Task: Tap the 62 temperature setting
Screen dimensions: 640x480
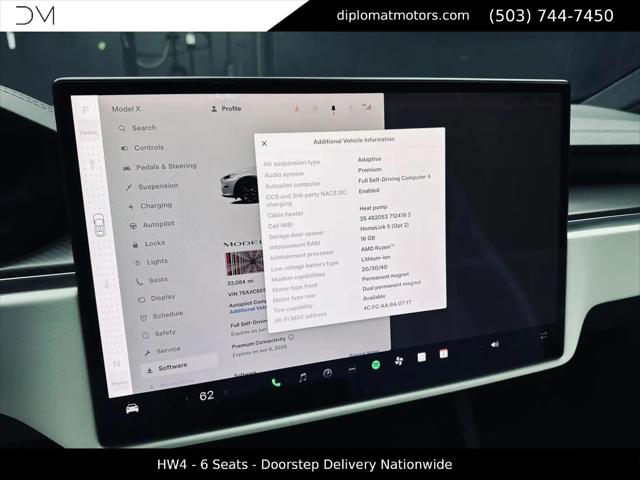Action: pos(207,396)
